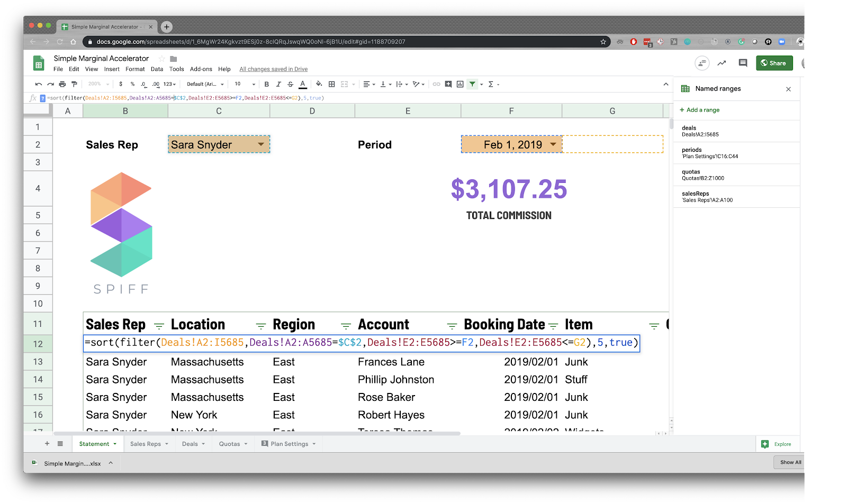Open vertical align options
This screenshot has height=504, width=847.
pyautogui.click(x=385, y=84)
